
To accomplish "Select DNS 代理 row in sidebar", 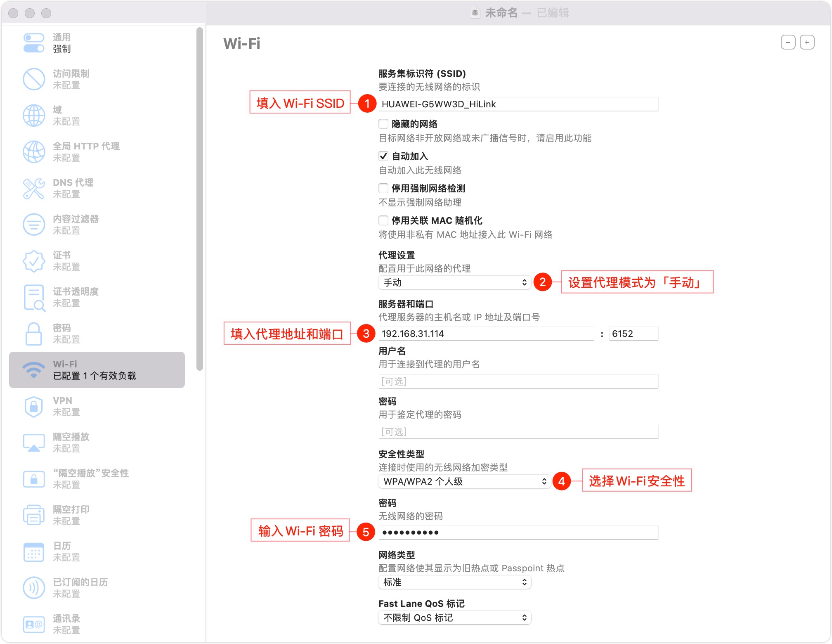I will pyautogui.click(x=97, y=188).
